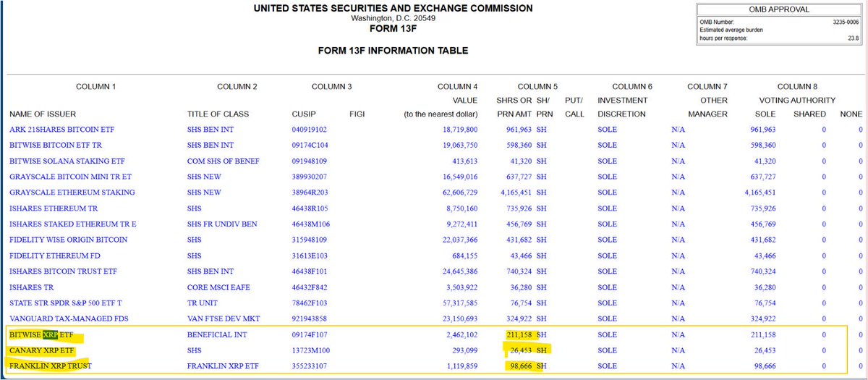Click NAME OF ISSUER column header
This screenshot has width=868, height=380.
click(x=43, y=114)
